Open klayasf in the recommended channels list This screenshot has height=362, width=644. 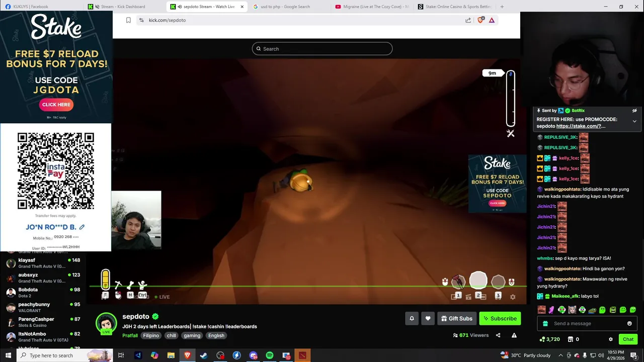pos(43,263)
